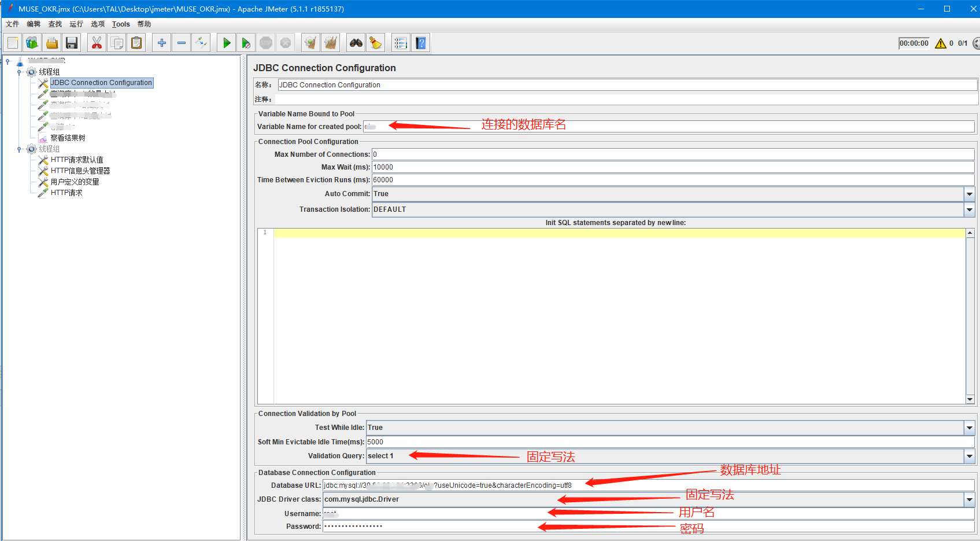Image resolution: width=980 pixels, height=541 pixels.
Task: Click Max Number of Connections field
Action: click(x=673, y=154)
